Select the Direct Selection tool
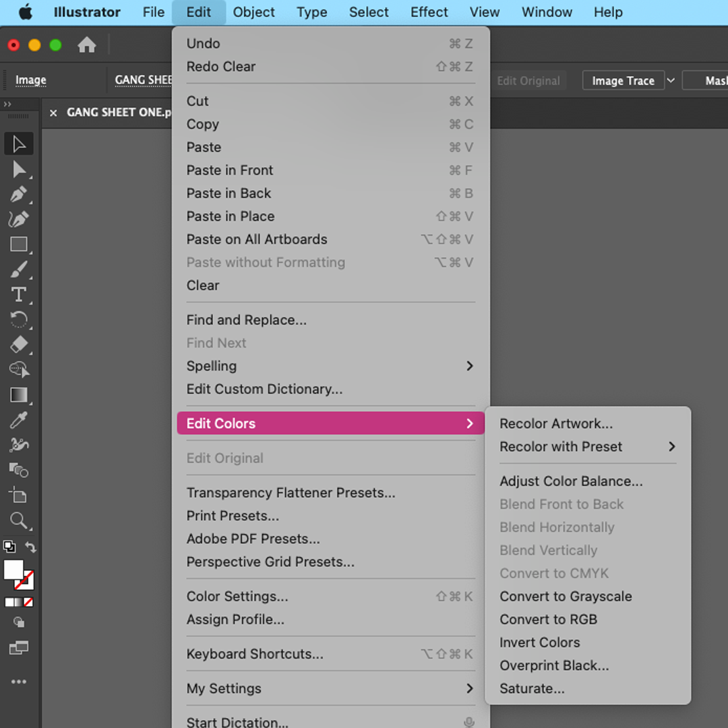 tap(19, 169)
